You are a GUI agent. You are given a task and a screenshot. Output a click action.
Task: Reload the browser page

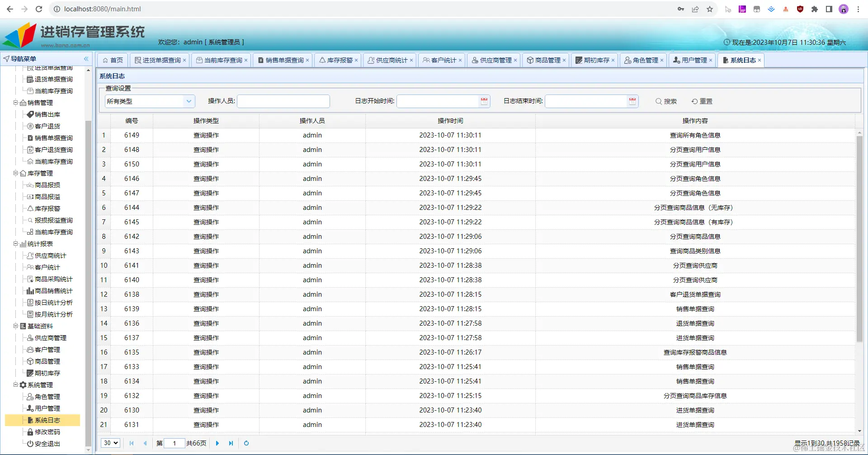click(x=39, y=9)
